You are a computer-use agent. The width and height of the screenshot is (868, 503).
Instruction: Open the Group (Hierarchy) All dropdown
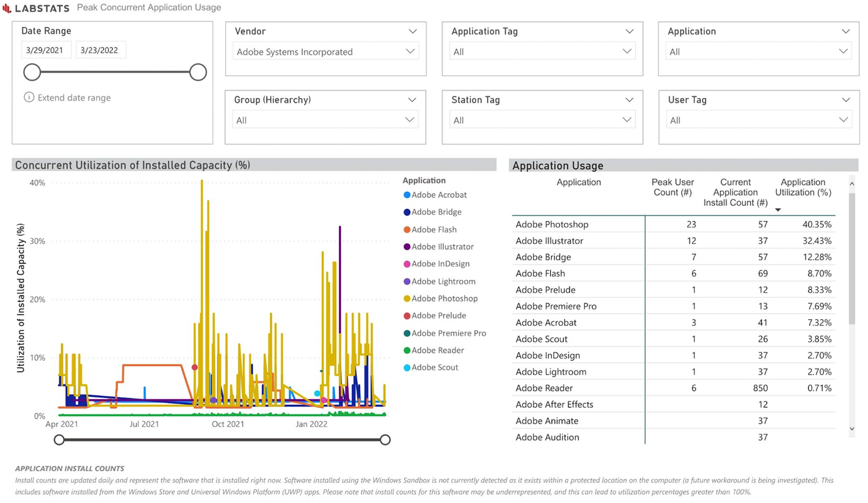click(325, 120)
